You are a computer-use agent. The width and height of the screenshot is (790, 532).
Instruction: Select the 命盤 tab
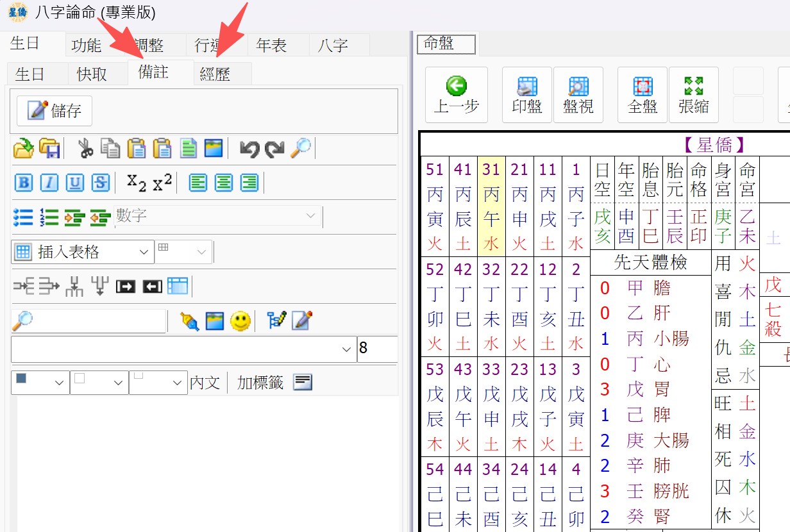click(446, 44)
